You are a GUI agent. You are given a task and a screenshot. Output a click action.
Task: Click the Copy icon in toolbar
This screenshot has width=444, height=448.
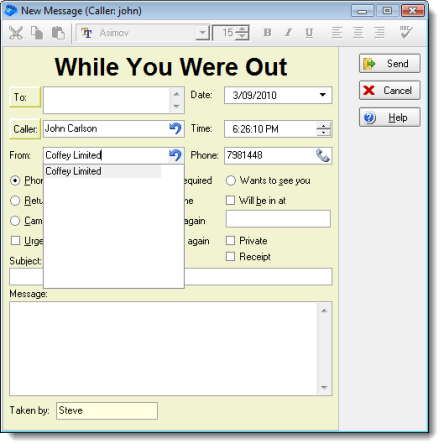click(x=37, y=33)
